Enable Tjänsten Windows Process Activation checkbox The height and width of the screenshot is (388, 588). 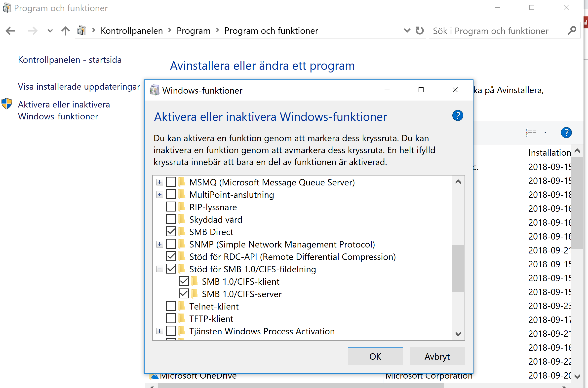[x=171, y=331]
